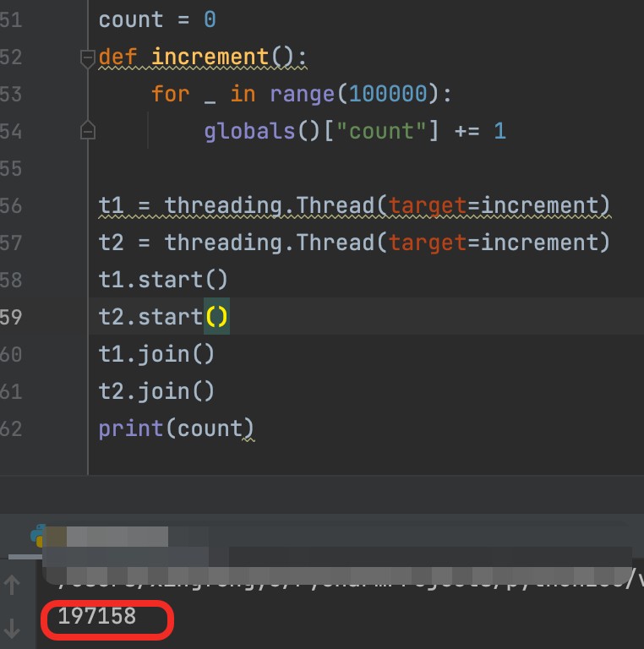This screenshot has width=644, height=649.
Task: Click the t2.join() call
Action: tap(156, 391)
